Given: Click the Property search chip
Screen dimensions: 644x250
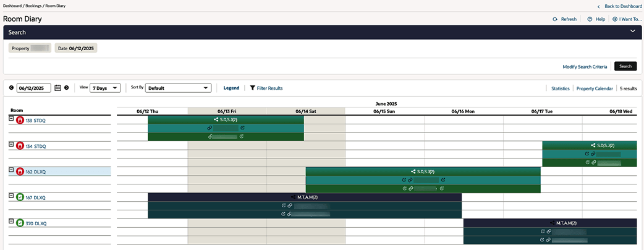Looking at the screenshot, I should (x=30, y=48).
